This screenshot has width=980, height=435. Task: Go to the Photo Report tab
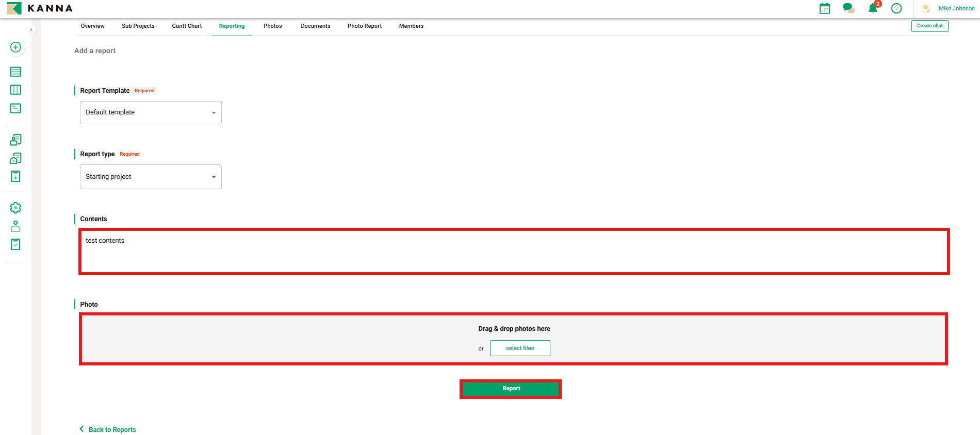(x=364, y=26)
